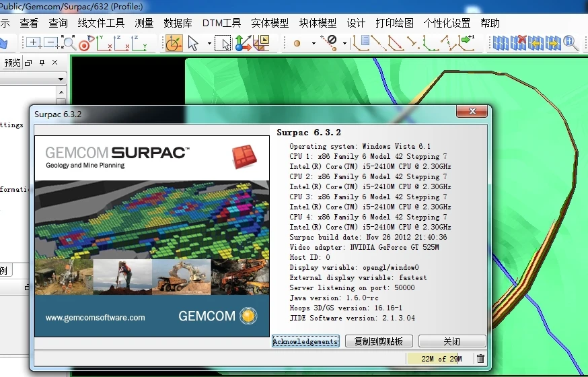This screenshot has height=377, width=588.
Task: Click the red target view icon
Action: 86,43
